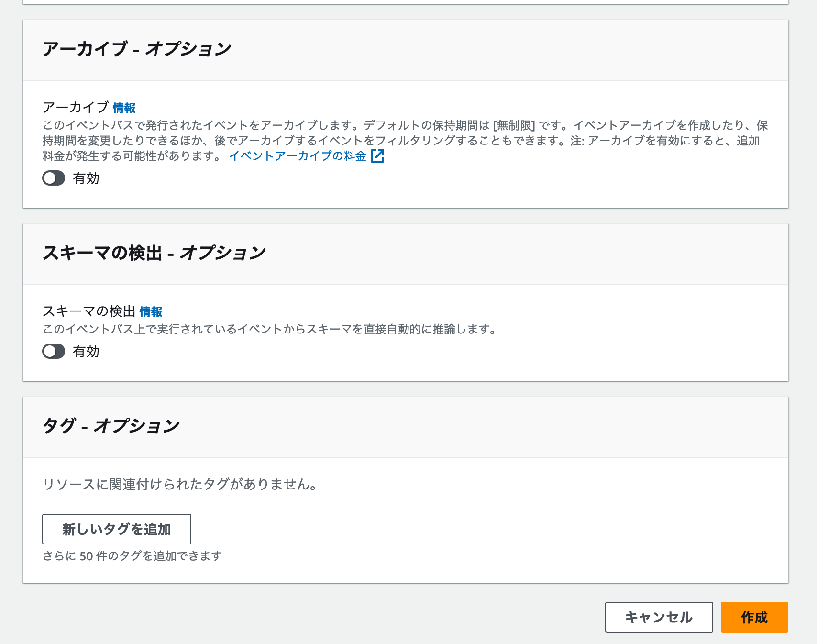817x644 pixels.
Task: Click the 情報 link next to スキーマの検出
Action: (150, 312)
